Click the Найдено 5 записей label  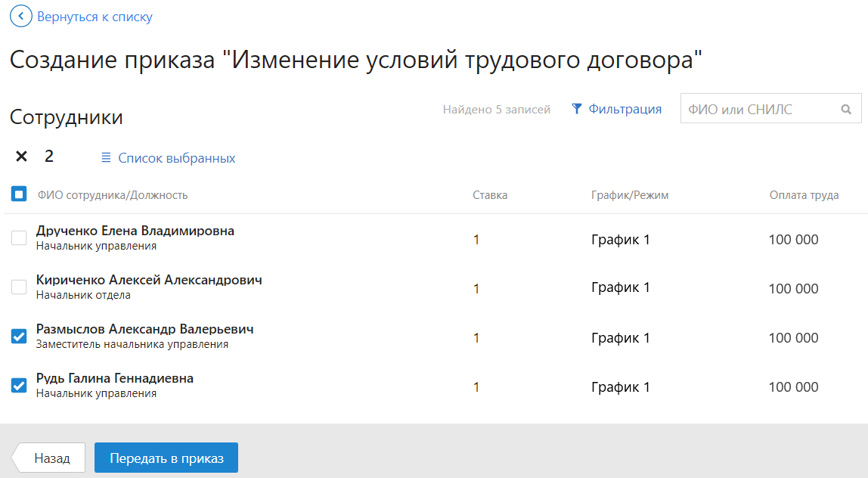[x=497, y=110]
